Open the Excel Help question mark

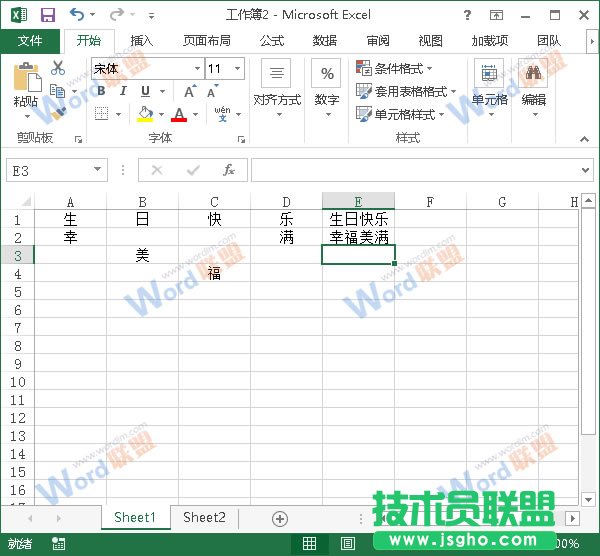(x=467, y=15)
